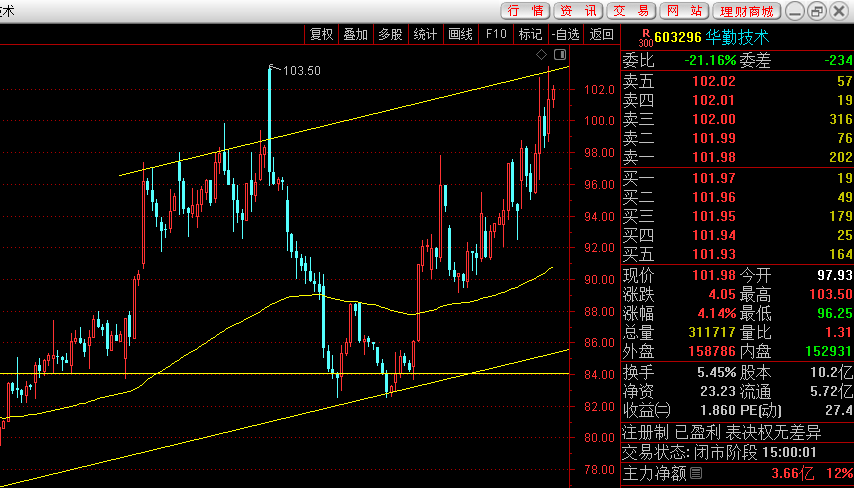The image size is (854, 488).
Task: Close the trading software window
Action: pos(839,11)
